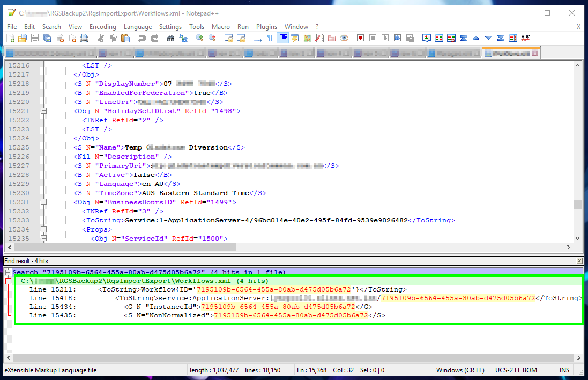Play back the recorded macro
588x380 pixels.
pyautogui.click(x=385, y=38)
